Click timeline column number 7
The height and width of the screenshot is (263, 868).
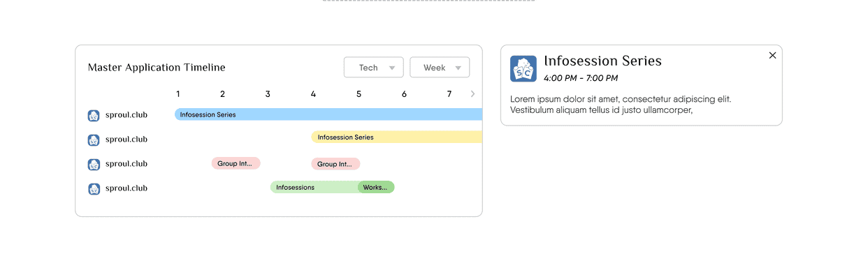[x=449, y=94]
